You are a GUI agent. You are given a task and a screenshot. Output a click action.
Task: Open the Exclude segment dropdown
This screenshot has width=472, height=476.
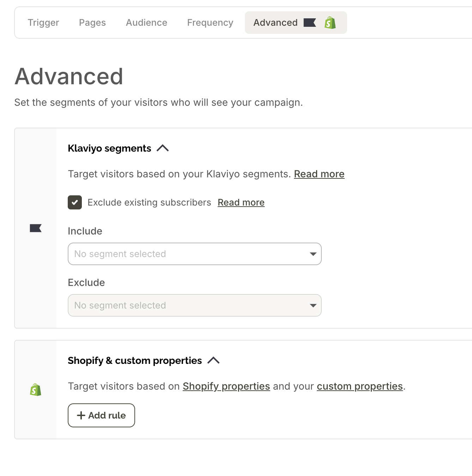194,305
